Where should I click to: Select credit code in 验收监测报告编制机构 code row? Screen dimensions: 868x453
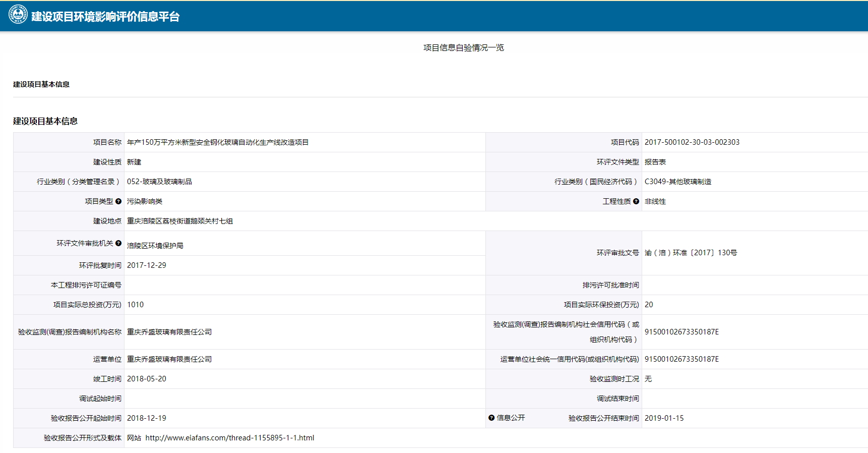(682, 332)
